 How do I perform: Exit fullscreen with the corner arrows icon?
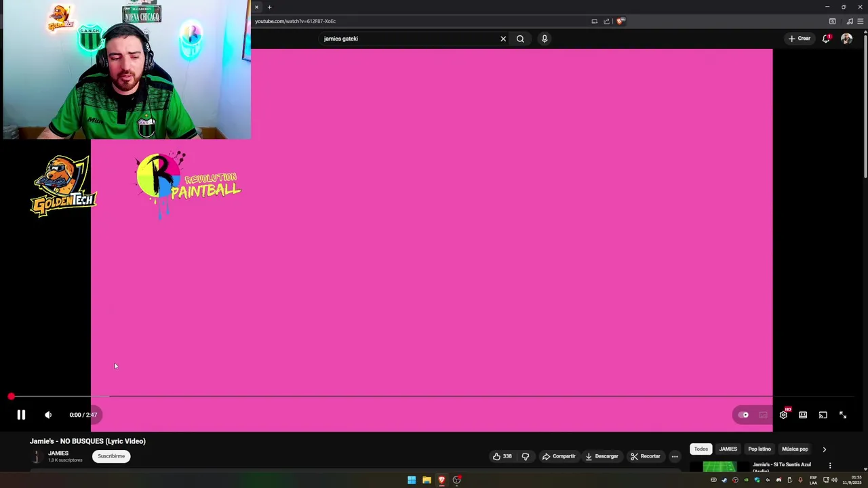click(843, 415)
